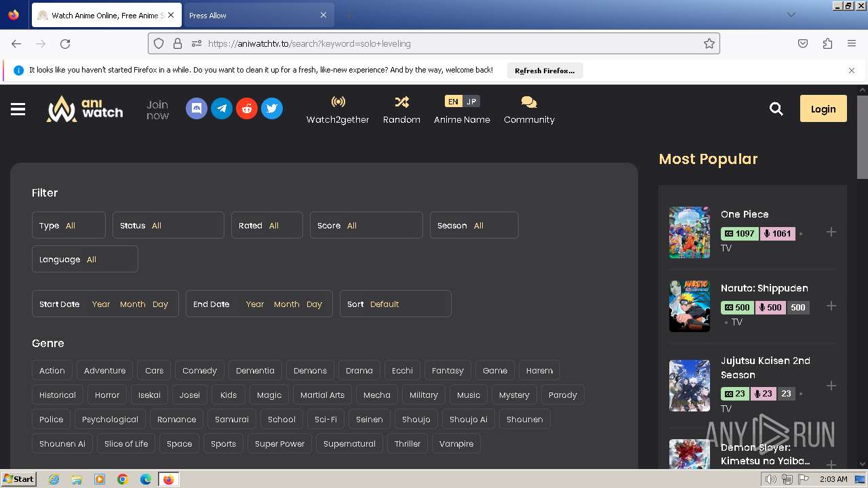Open Firefox application menu
Screen dimensions: 868x488
(x=852, y=43)
